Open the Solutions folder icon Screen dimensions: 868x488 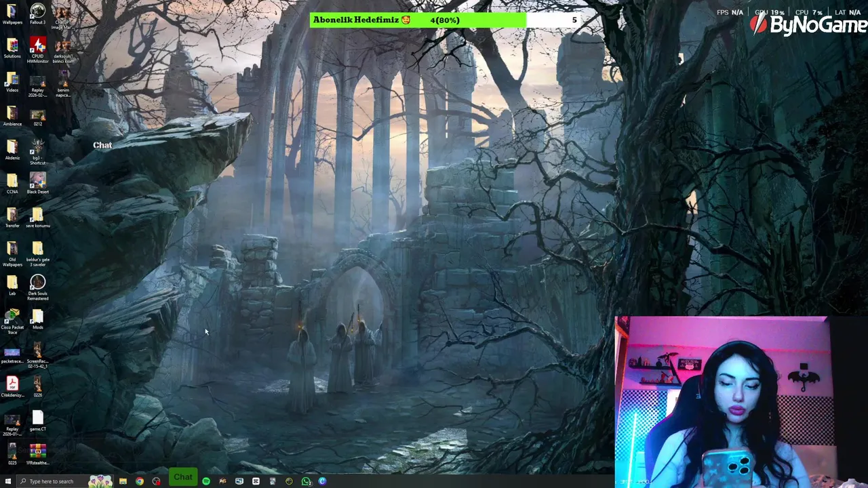12,48
